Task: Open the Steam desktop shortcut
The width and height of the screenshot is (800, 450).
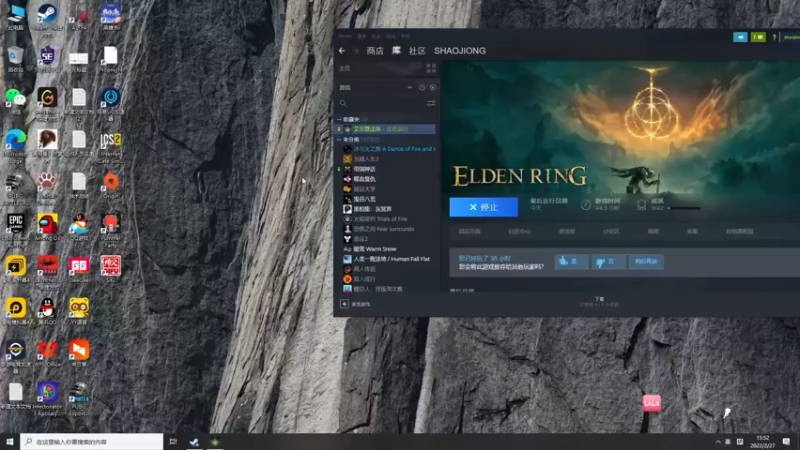Action: 47,18
